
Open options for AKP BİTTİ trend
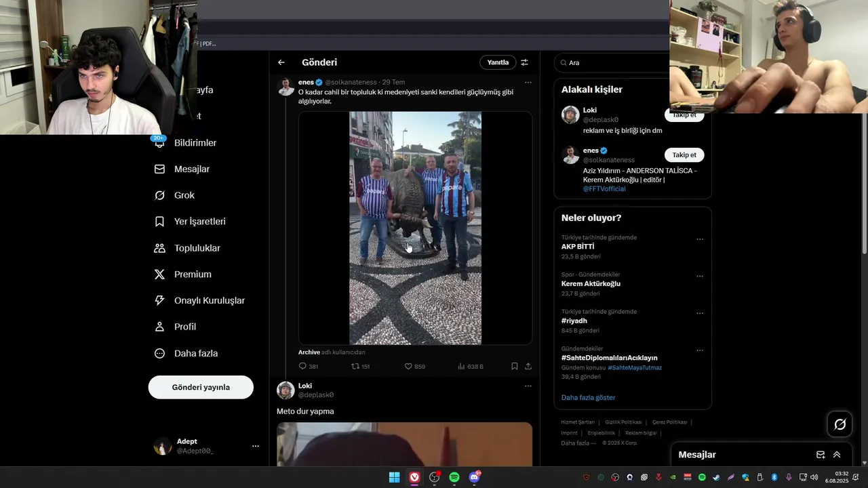pyautogui.click(x=700, y=239)
